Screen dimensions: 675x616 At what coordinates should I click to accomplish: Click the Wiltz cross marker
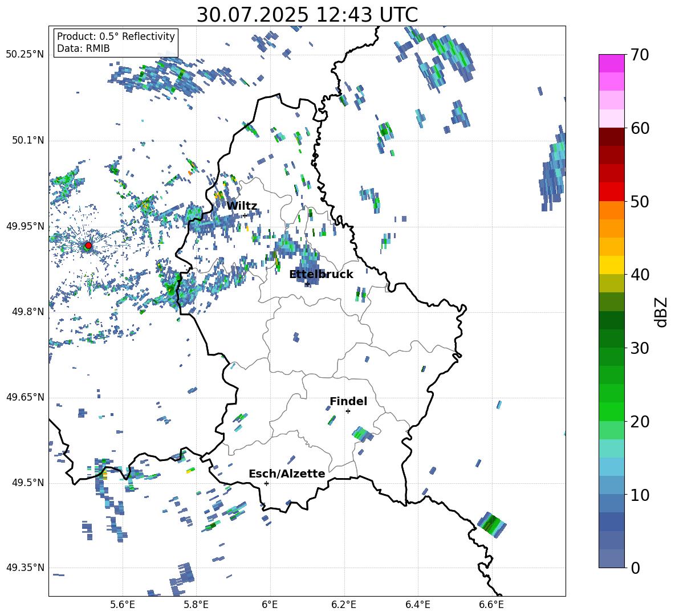(245, 215)
